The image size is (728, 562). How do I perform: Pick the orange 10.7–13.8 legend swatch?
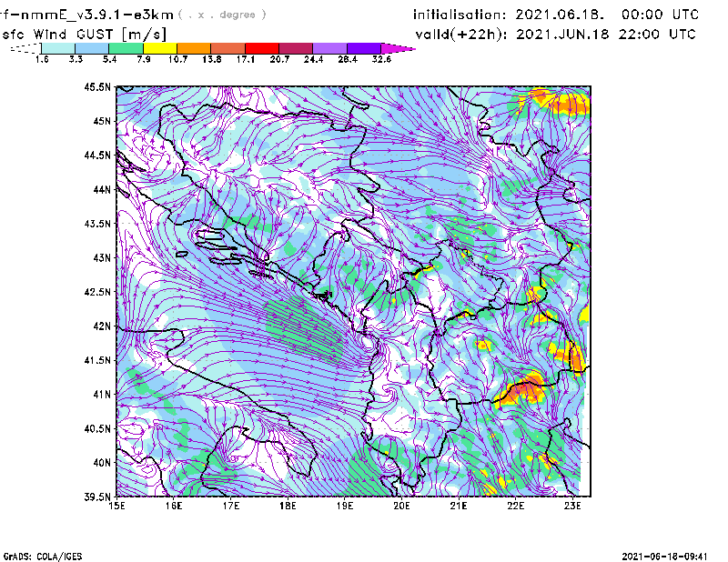coord(194,48)
